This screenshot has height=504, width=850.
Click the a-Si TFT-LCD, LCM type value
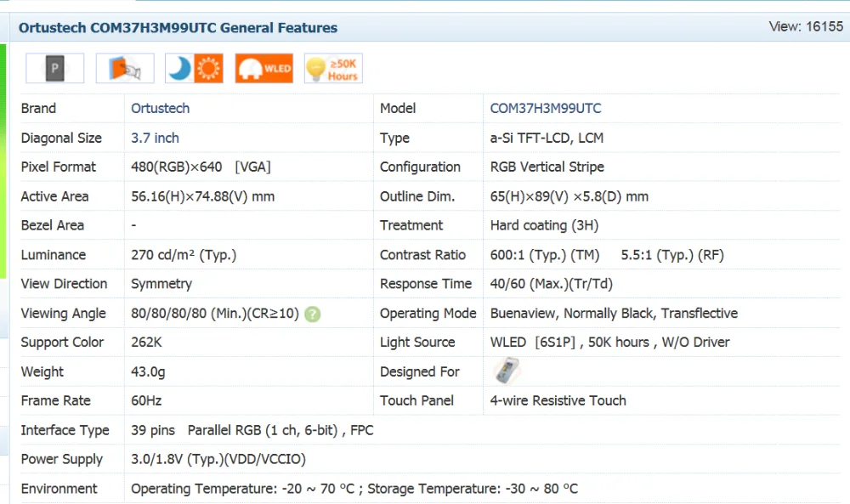tap(547, 138)
